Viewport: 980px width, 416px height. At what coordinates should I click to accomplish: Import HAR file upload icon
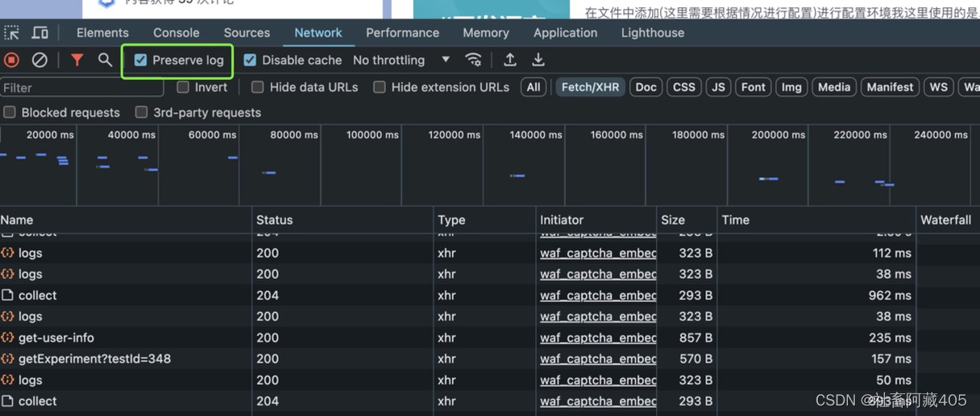click(x=510, y=60)
